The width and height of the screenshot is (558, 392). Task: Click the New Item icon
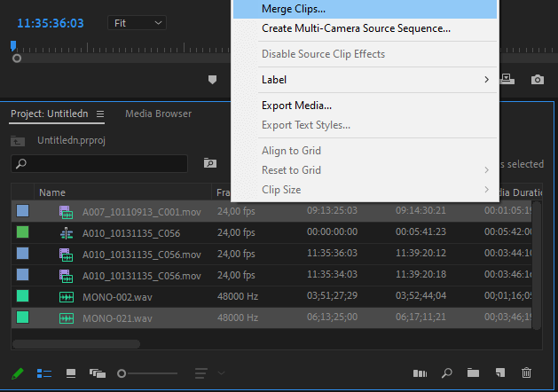(500, 372)
